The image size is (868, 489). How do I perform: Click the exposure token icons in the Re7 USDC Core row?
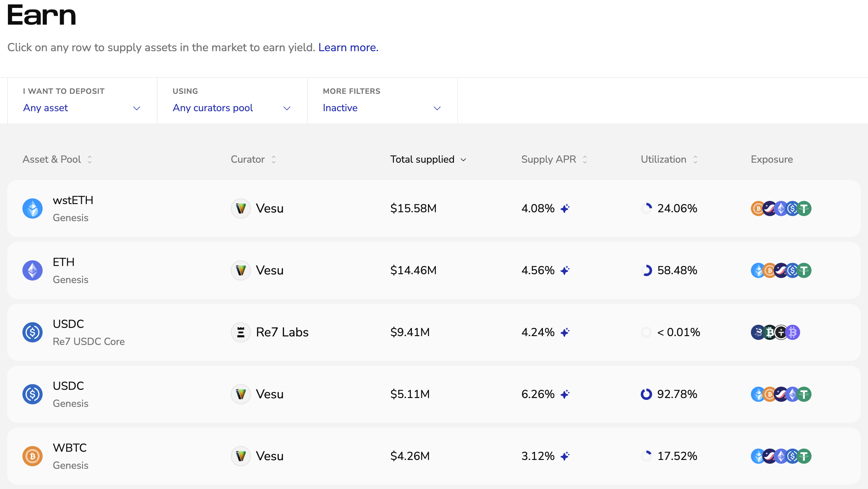click(x=775, y=332)
